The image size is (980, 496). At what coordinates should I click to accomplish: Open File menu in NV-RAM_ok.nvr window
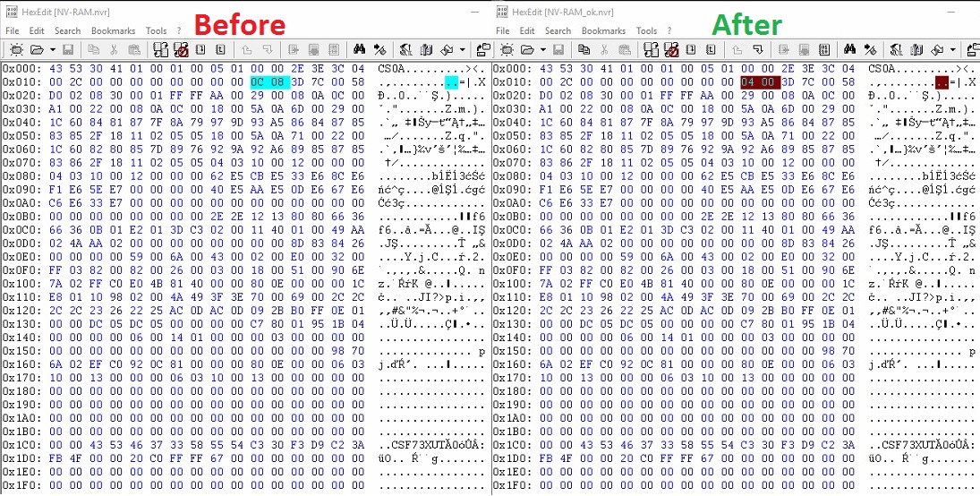point(502,30)
